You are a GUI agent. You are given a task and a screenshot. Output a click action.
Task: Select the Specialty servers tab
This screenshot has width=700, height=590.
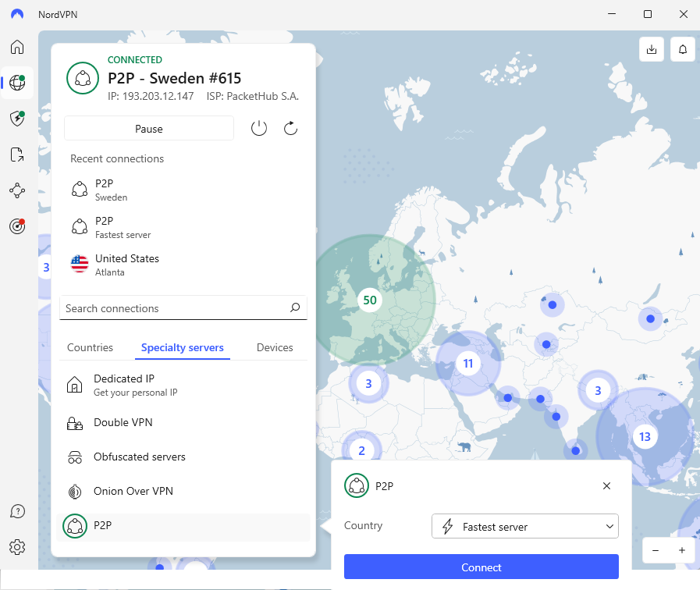coord(182,347)
